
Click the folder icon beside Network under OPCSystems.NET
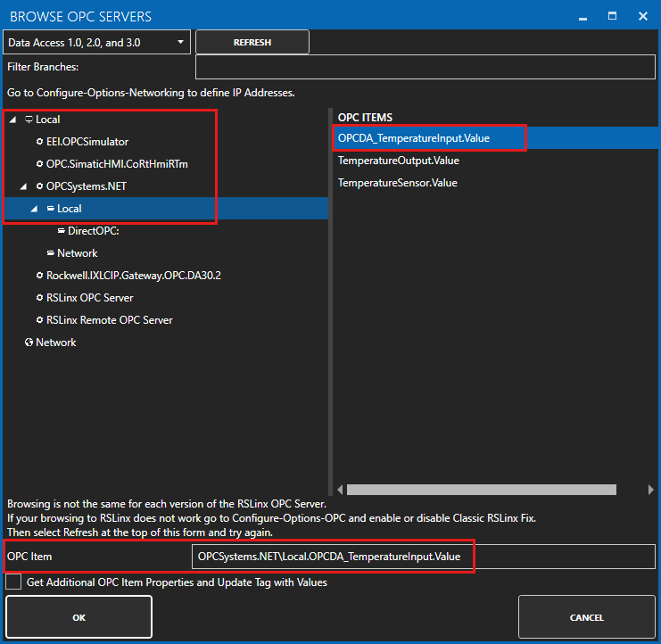[51, 253]
